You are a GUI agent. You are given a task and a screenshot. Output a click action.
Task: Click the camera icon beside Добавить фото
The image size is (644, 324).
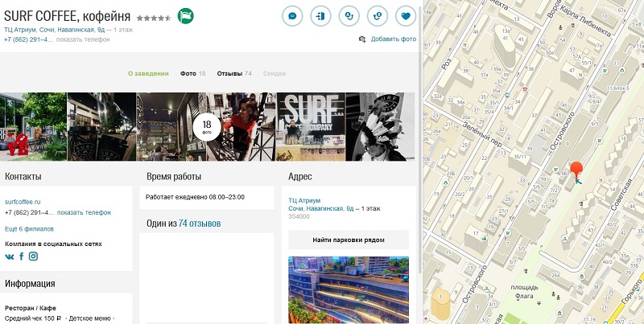coord(362,39)
